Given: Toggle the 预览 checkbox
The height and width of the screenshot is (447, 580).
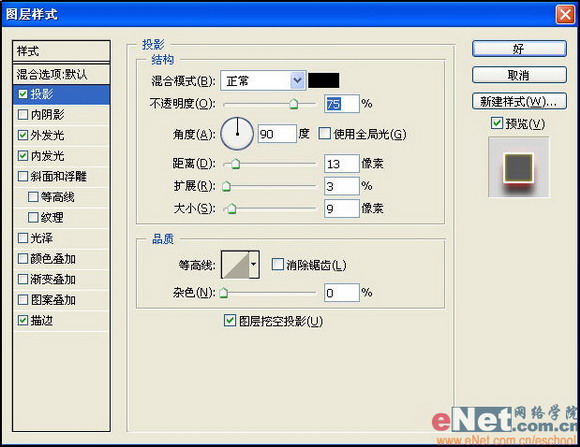Looking at the screenshot, I should pyautogui.click(x=496, y=123).
